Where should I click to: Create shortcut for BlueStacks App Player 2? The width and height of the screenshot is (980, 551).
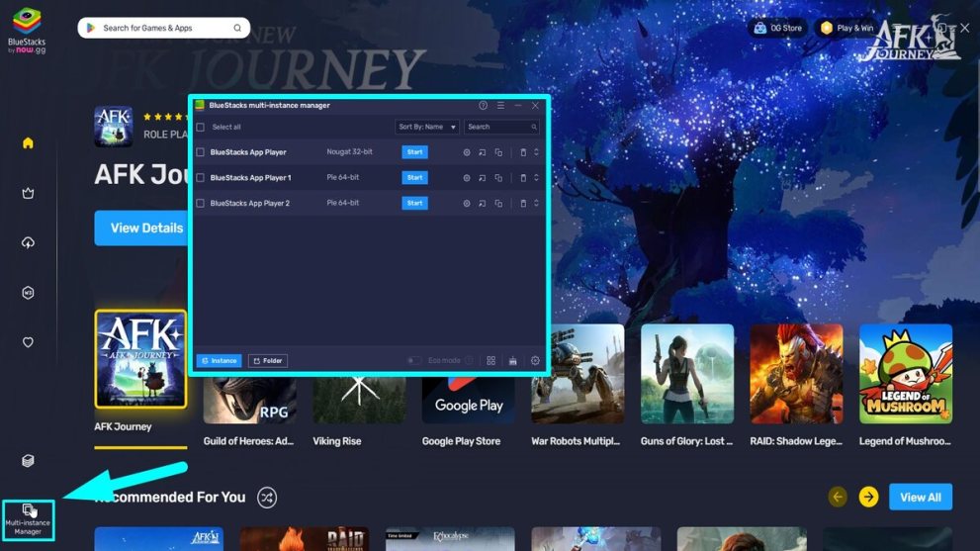click(x=482, y=203)
